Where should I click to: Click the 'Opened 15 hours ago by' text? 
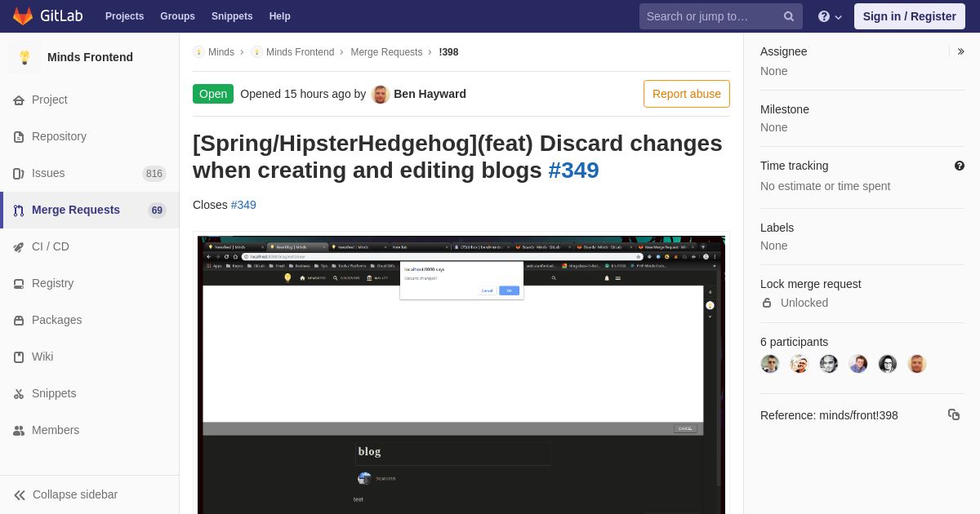click(303, 94)
